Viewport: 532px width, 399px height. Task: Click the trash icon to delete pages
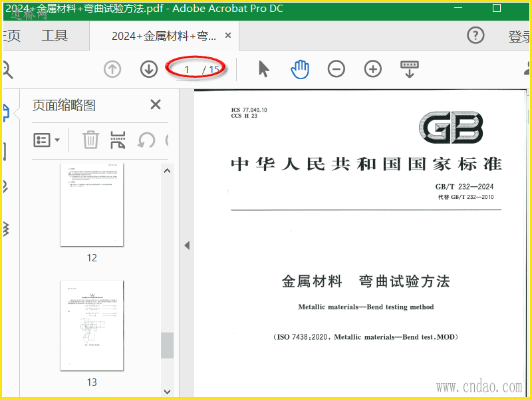point(90,140)
